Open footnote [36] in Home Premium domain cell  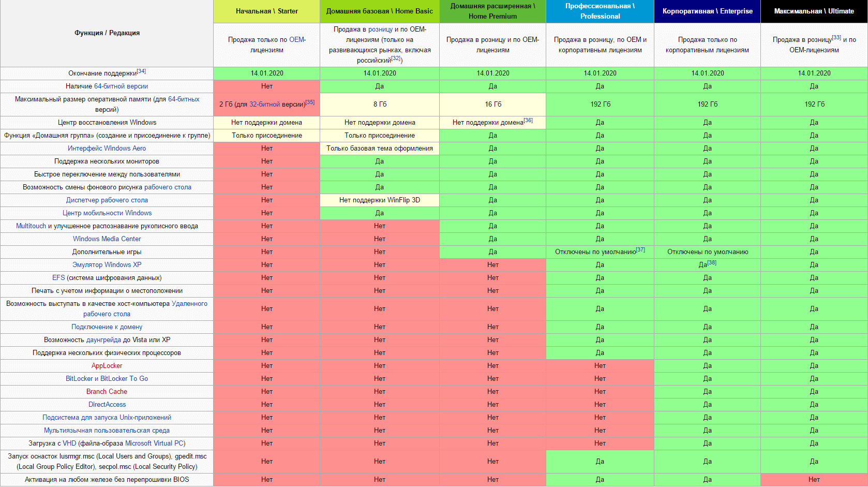pos(528,120)
